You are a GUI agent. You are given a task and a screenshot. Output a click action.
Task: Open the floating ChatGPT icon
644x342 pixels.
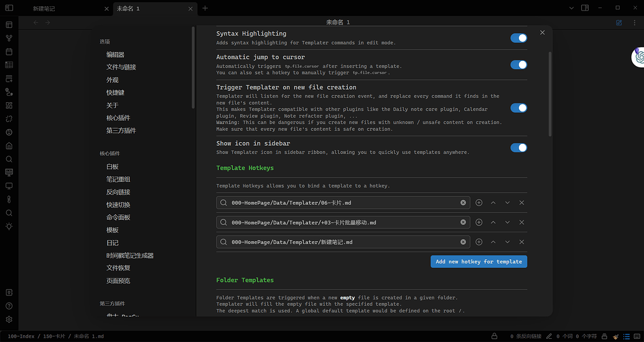click(x=638, y=57)
